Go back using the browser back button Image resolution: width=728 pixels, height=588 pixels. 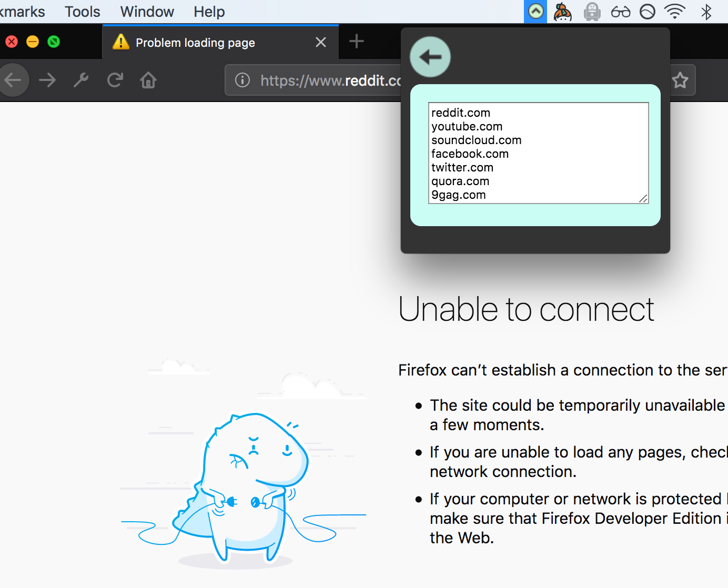[13, 80]
